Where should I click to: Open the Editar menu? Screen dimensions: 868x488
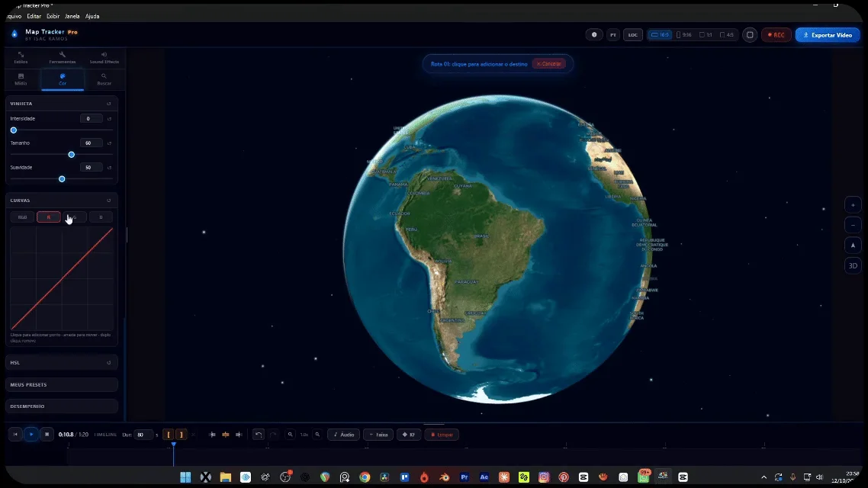[34, 16]
